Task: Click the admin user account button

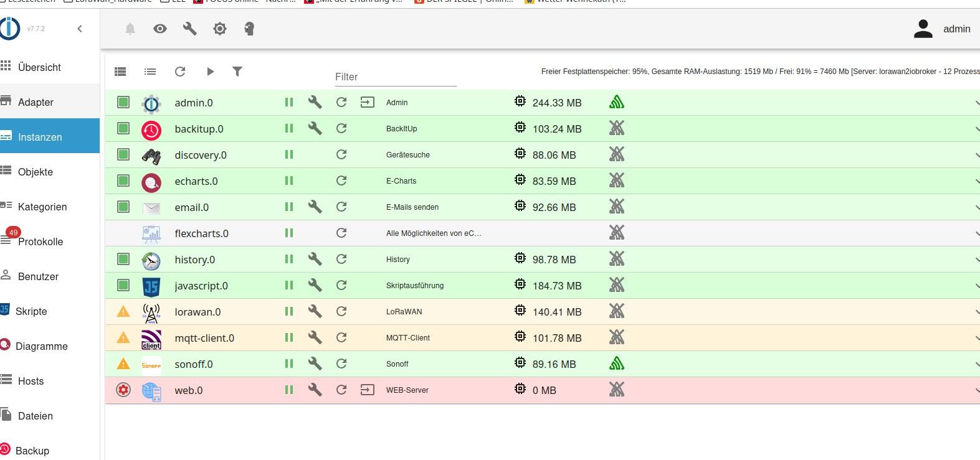Action: pos(942,29)
